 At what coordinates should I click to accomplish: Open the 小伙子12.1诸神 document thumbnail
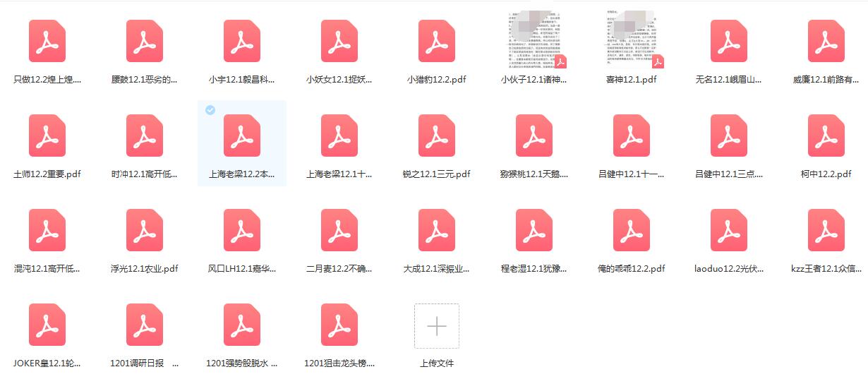[x=534, y=40]
